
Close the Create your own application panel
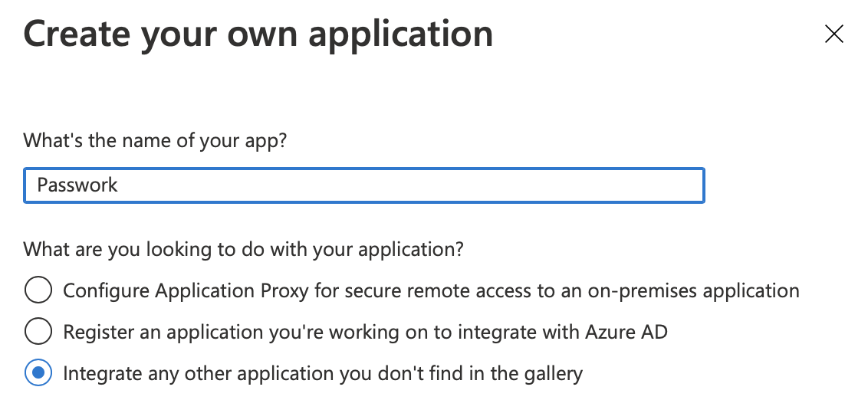click(833, 34)
